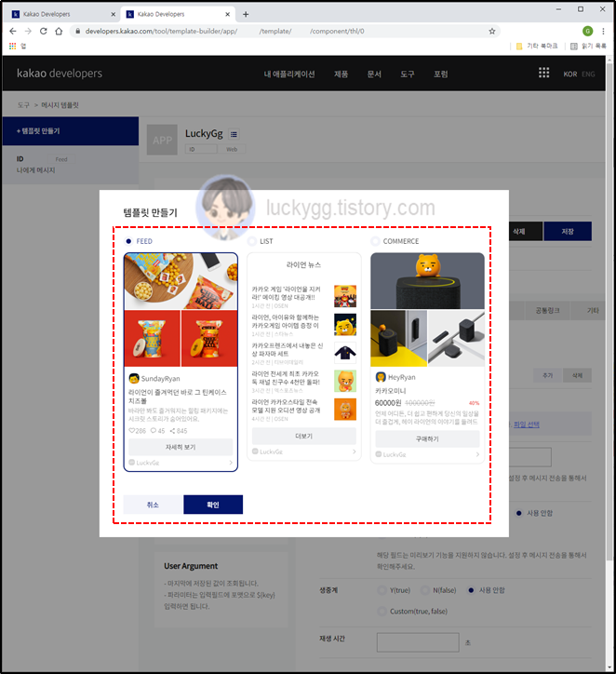Image resolution: width=616 pixels, height=674 pixels.
Task: Click the COMMERCE template preview card
Action: [x=427, y=357]
